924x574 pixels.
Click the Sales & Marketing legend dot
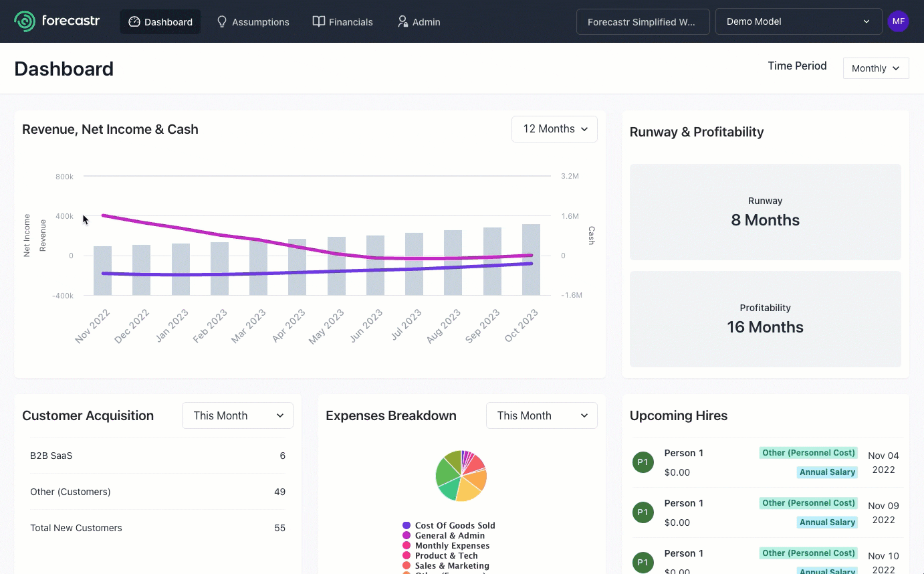(407, 566)
